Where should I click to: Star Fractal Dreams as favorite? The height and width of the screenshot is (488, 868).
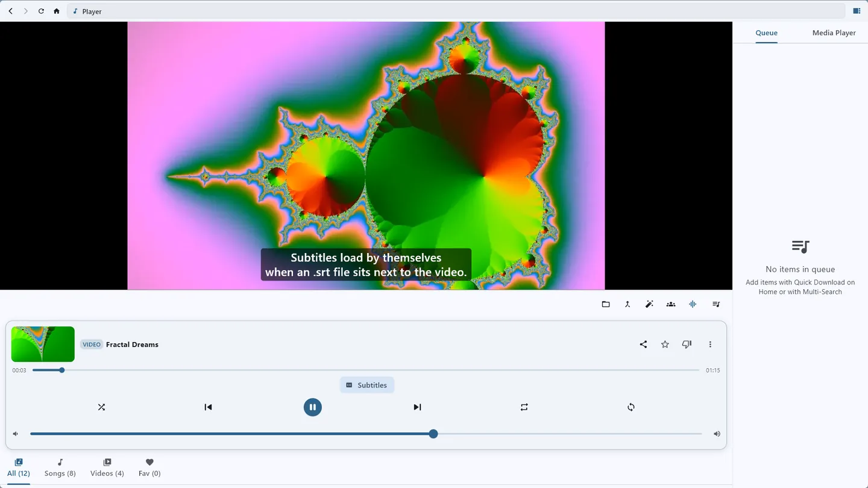(665, 345)
